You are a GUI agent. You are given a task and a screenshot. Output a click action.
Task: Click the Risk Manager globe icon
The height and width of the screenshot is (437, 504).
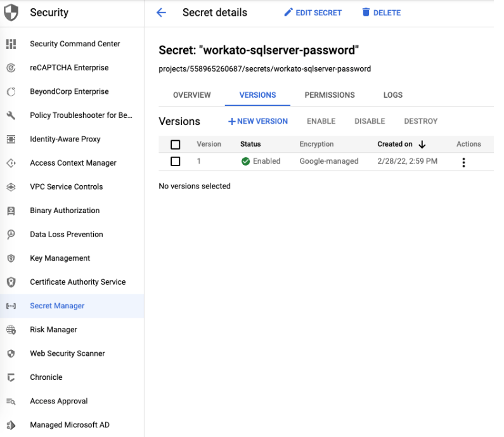[11, 330]
